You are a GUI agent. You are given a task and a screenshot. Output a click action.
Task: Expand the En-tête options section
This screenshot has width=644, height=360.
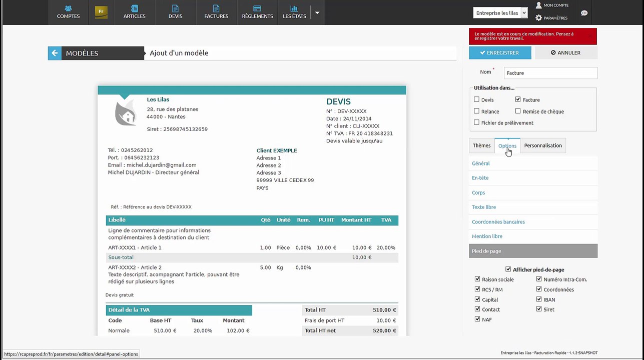(x=533, y=178)
